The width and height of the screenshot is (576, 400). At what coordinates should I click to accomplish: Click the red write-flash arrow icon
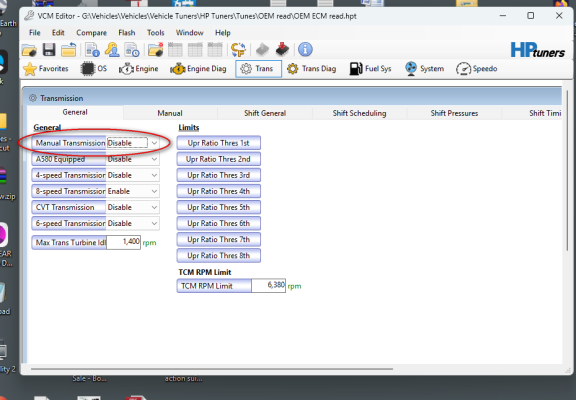[x=282, y=49]
